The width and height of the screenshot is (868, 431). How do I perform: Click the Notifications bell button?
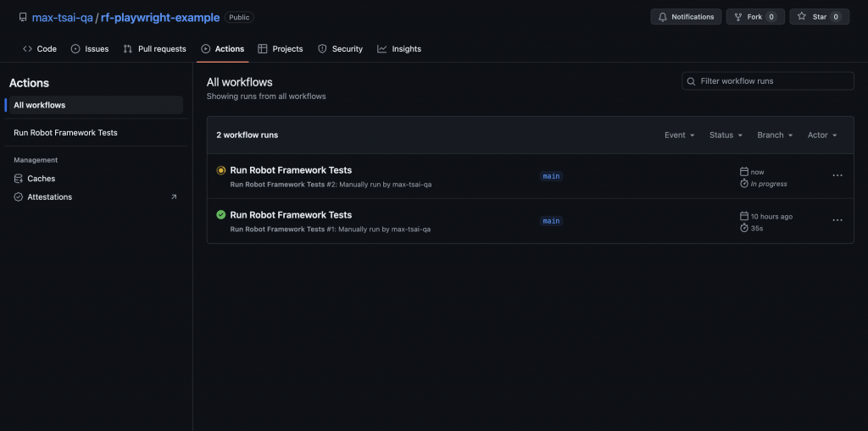click(x=686, y=17)
